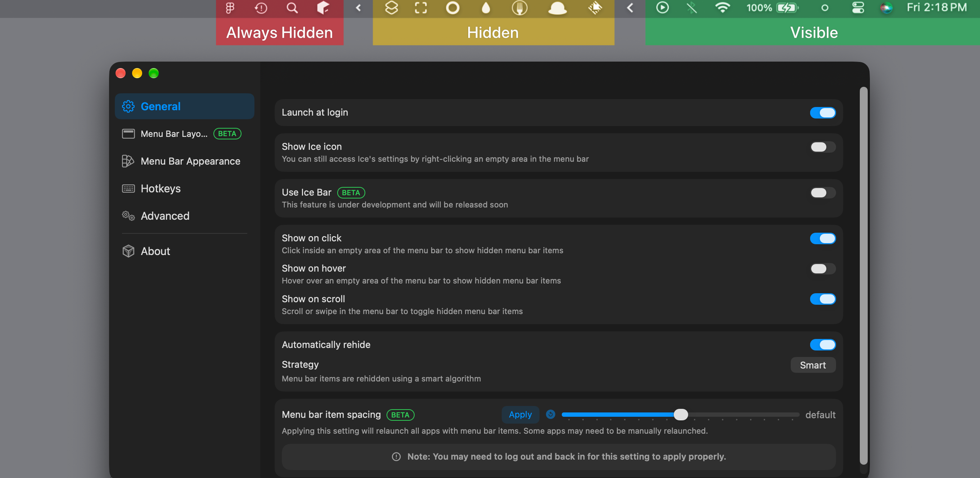Turn on the Use Ice Bar toggle
980x478 pixels.
(822, 192)
